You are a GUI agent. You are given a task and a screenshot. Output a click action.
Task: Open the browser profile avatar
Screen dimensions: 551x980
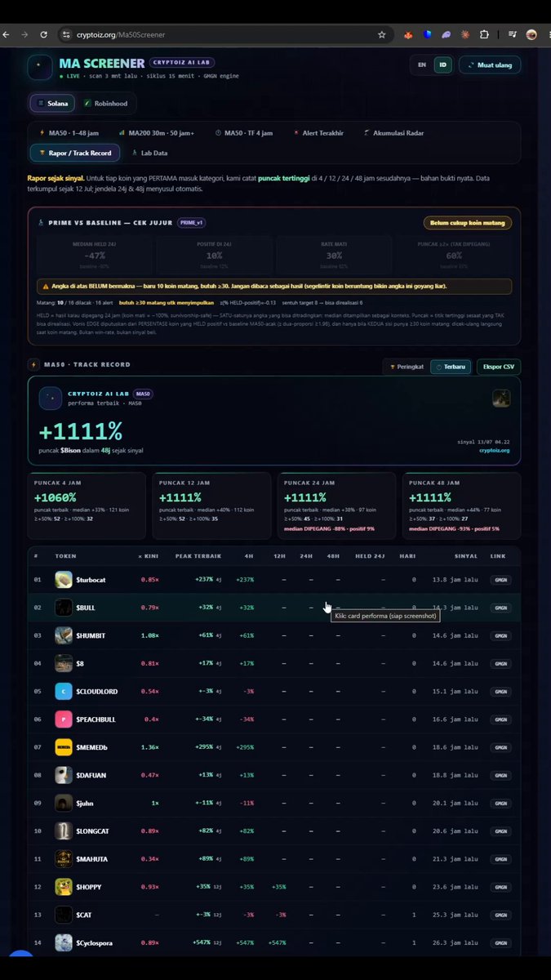pyautogui.click(x=531, y=35)
